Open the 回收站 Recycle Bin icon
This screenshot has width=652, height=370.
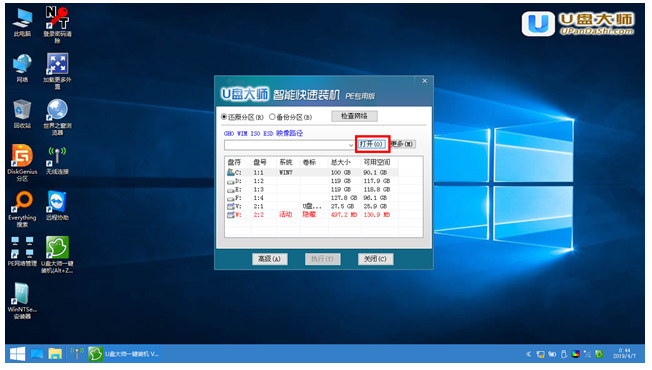[22, 114]
